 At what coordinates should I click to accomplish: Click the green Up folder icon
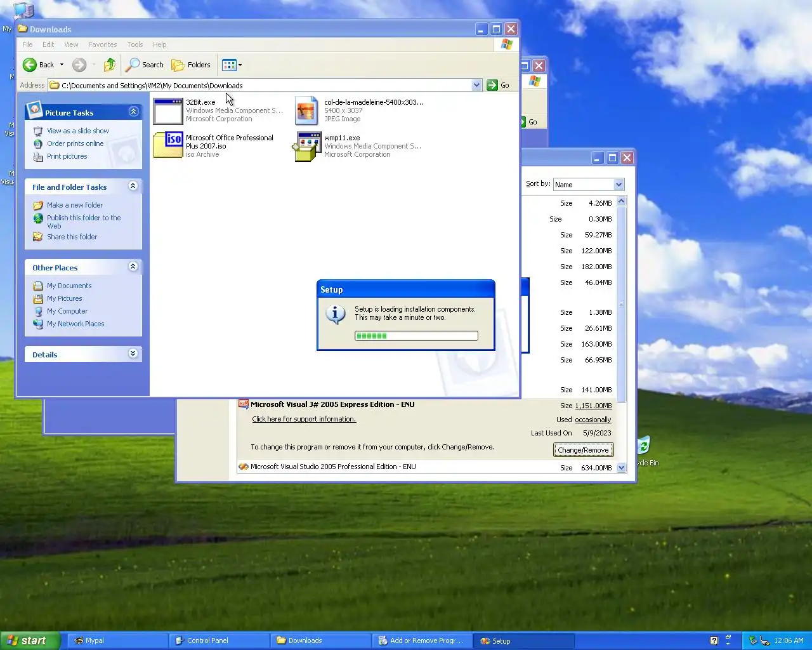coord(110,65)
